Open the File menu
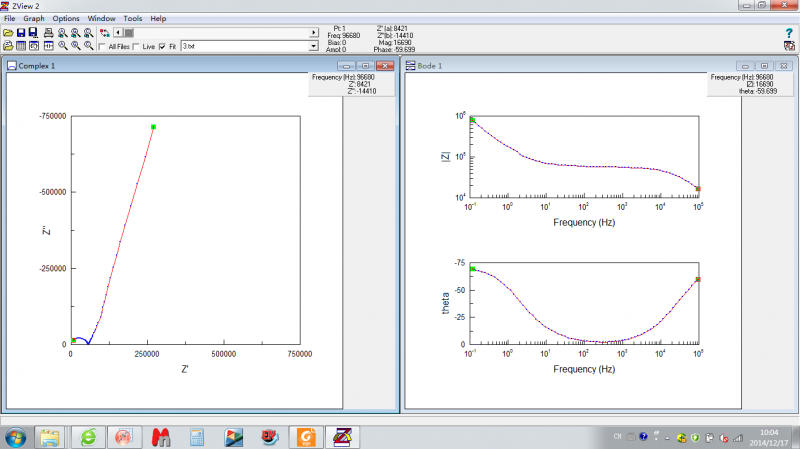The height and width of the screenshot is (449, 800). pyautogui.click(x=10, y=18)
